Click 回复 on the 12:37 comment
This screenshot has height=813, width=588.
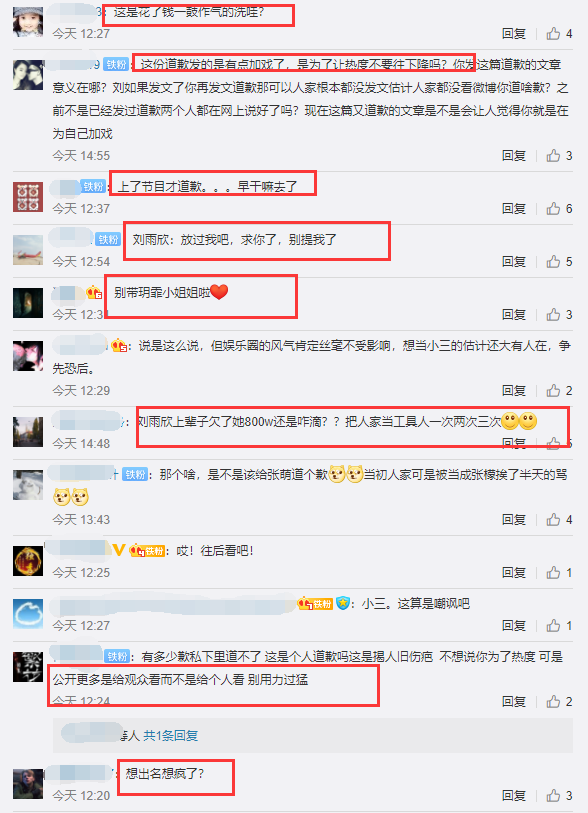click(513, 208)
